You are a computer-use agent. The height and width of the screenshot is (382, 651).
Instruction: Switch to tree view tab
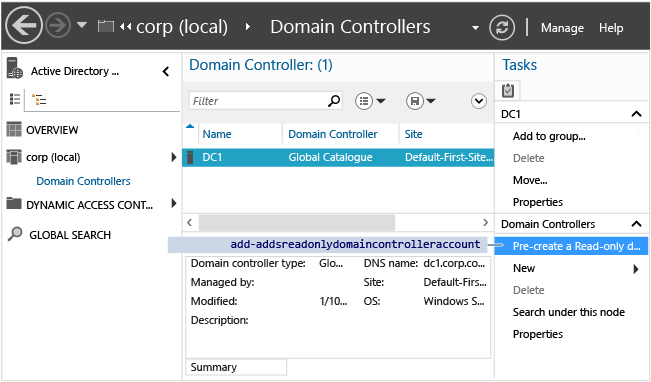coord(39,100)
